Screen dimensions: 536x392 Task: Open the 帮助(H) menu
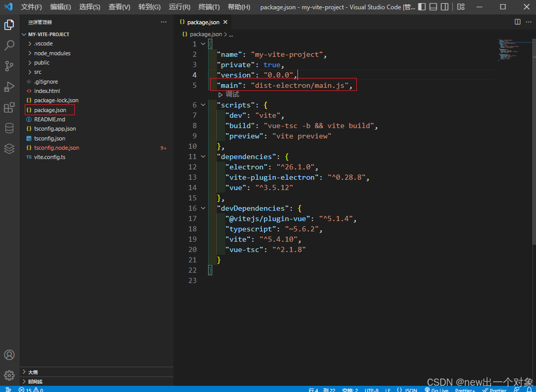point(239,7)
